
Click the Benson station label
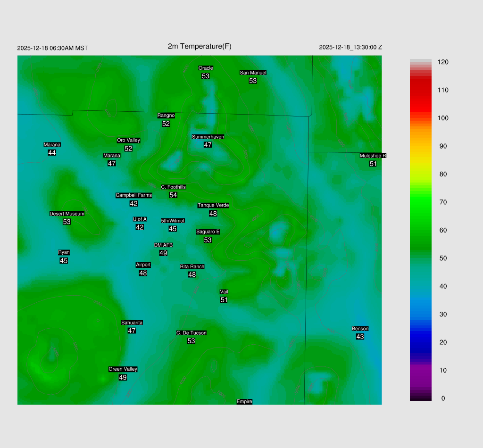tap(360, 328)
